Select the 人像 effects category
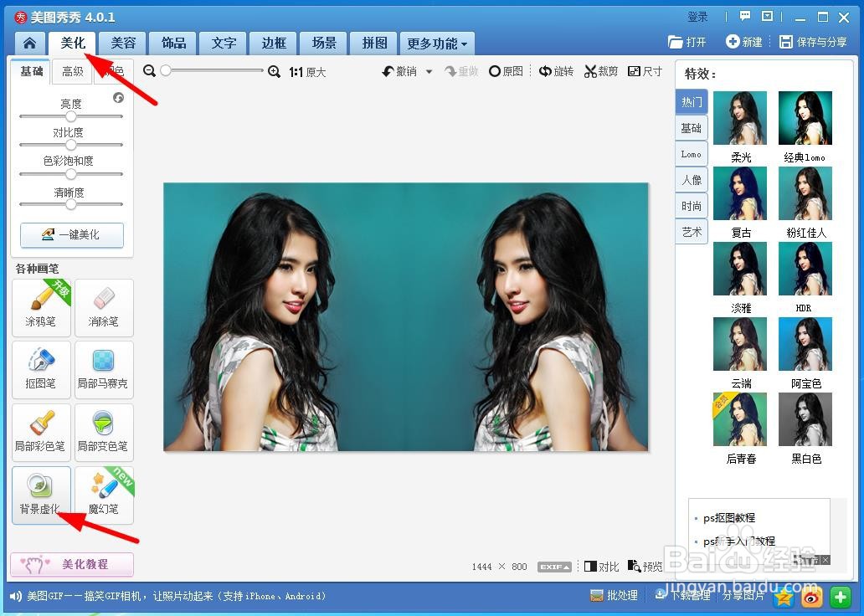This screenshot has width=864, height=616. tap(692, 180)
